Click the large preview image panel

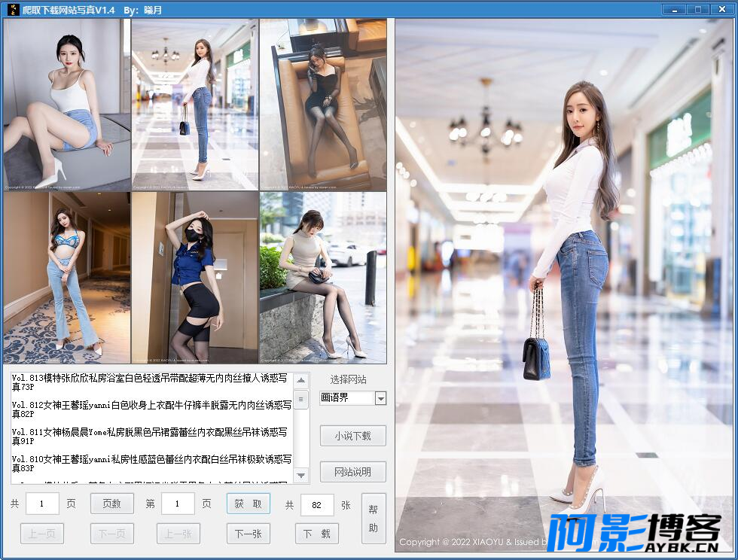[564, 286]
